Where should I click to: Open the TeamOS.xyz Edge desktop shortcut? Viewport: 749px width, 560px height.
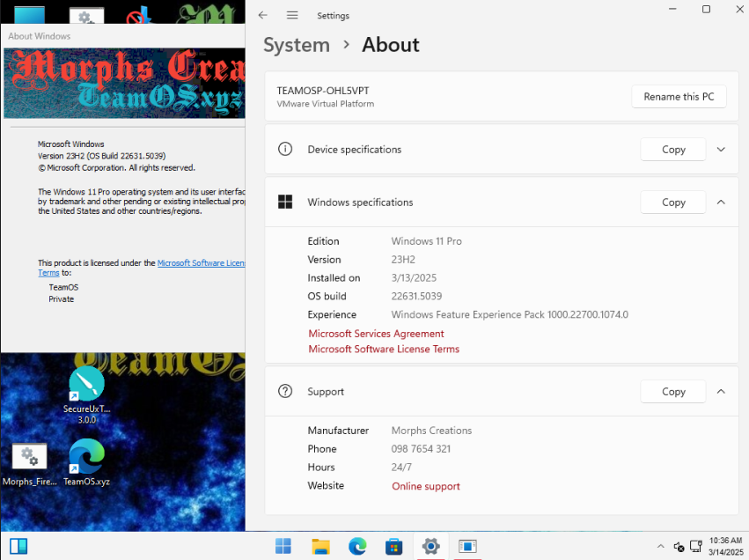[86, 462]
